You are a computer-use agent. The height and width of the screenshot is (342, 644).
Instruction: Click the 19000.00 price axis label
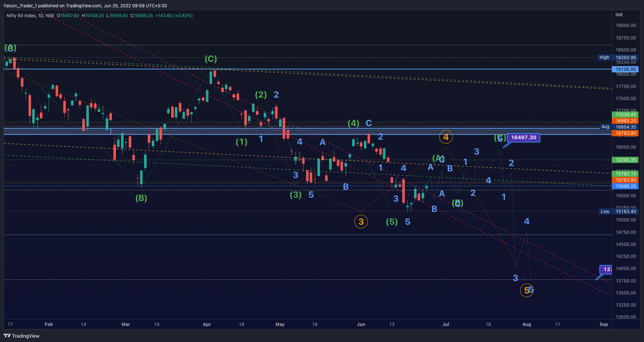[626, 26]
